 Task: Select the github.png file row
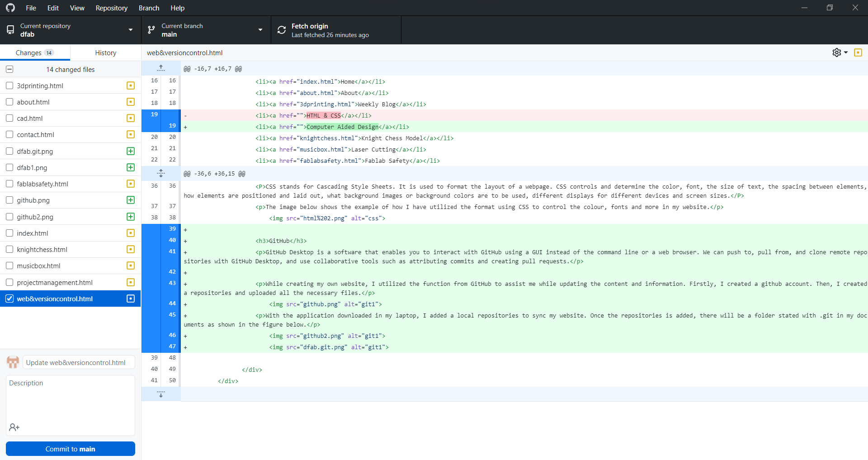[x=71, y=200]
